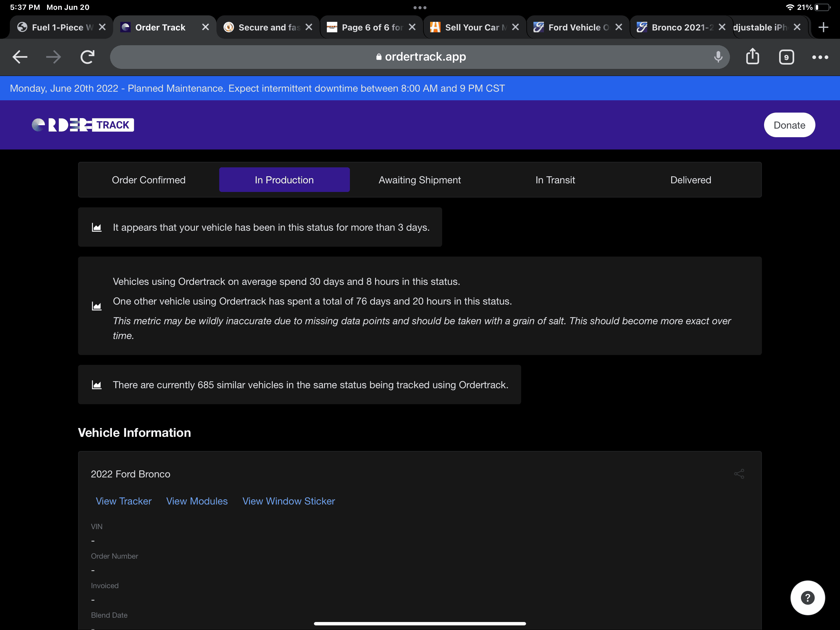
Task: Select the Awaiting Shipment status step
Action: [420, 180]
